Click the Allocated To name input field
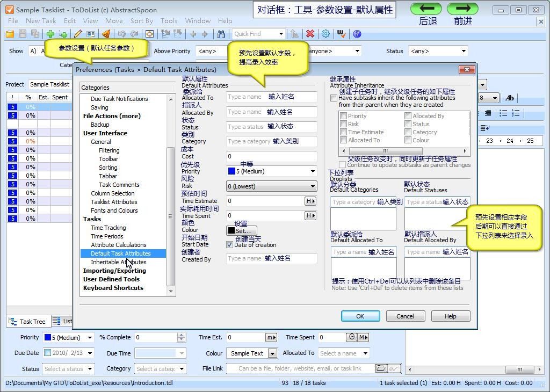Screen dimensions: 550x392 click(272, 97)
